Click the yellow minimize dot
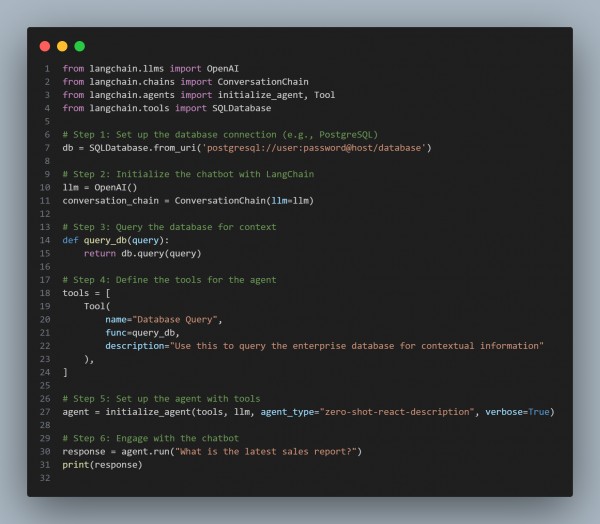Screen dimensions: 600x524 point(62,46)
